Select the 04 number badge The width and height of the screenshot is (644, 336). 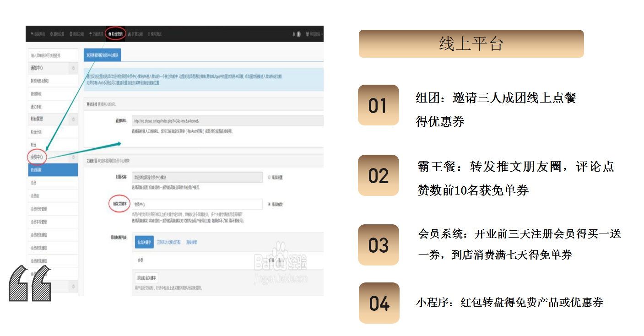(379, 303)
